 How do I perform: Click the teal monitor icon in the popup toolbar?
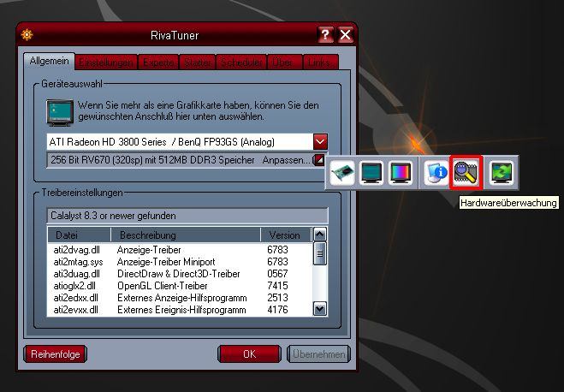(371, 173)
